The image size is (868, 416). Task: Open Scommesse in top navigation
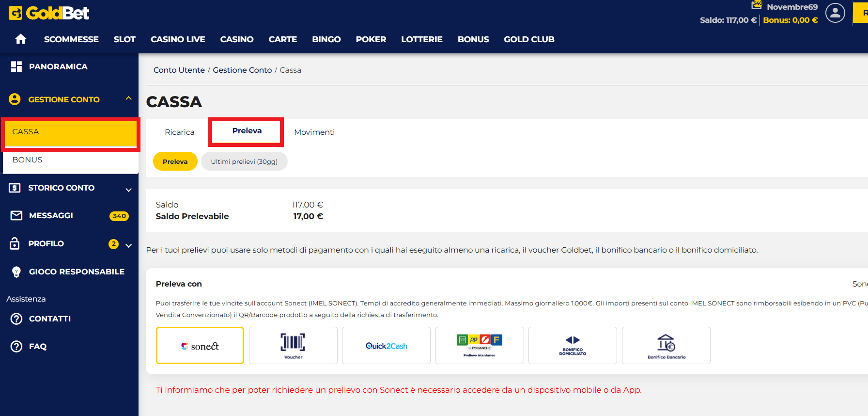[71, 39]
